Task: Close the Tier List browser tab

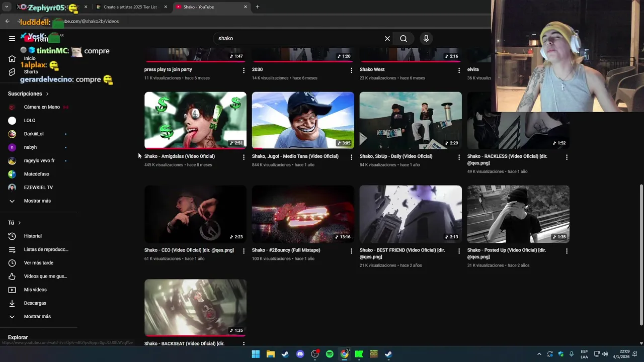Action: pos(166,7)
